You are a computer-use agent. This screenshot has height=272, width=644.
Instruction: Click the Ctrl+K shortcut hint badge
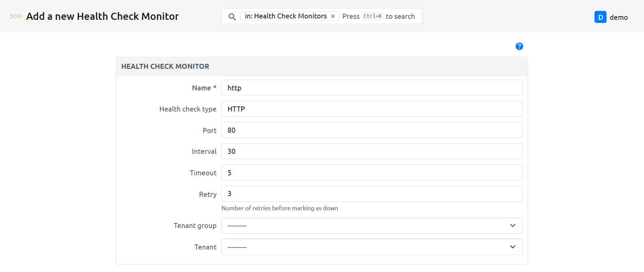[x=372, y=16]
